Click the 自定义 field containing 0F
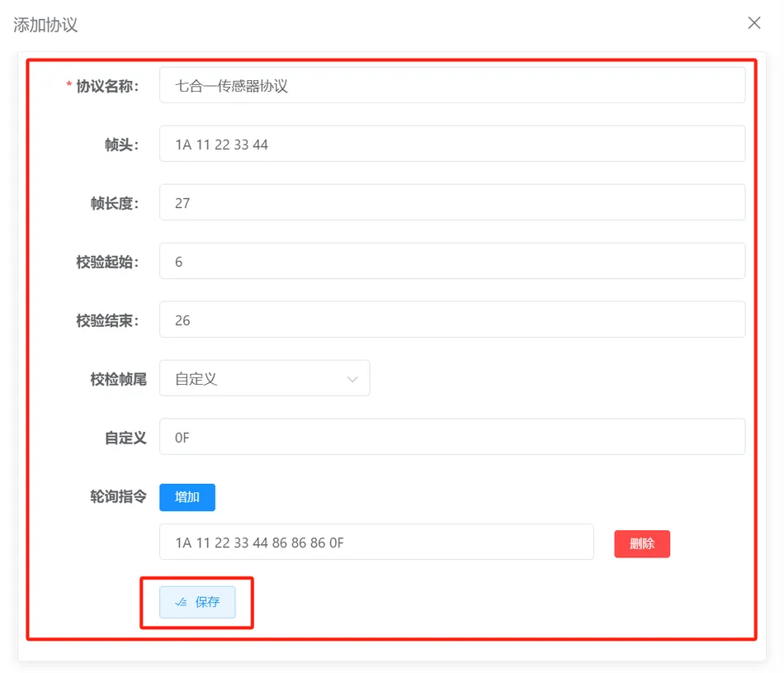Image resolution: width=784 pixels, height=673 pixels. pyautogui.click(x=451, y=436)
